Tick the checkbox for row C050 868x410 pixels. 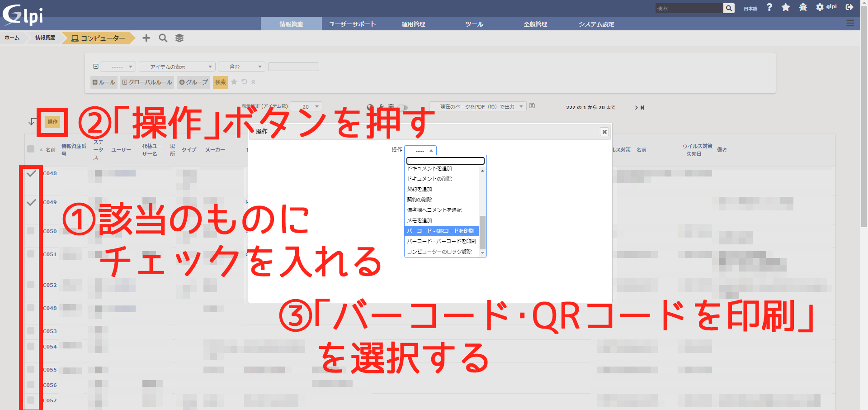(x=31, y=231)
